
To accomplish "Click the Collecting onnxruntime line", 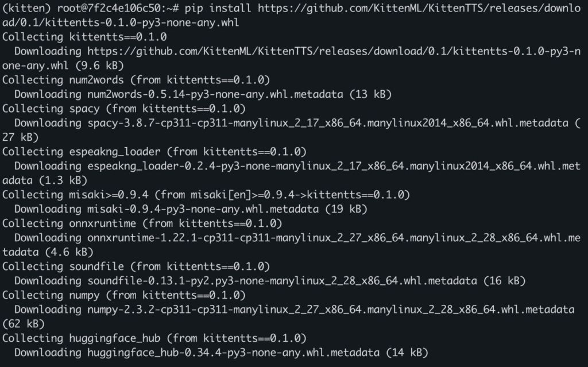I will click(x=142, y=223).
